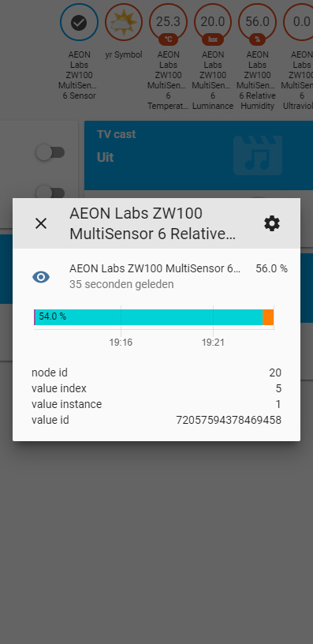Click the purple start segment of history

tap(35, 317)
